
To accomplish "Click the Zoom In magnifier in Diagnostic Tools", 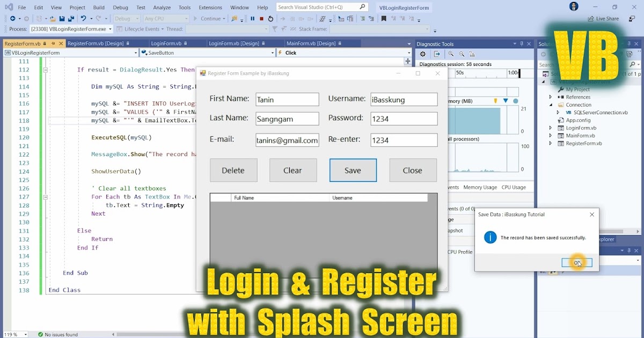I will pos(451,54).
